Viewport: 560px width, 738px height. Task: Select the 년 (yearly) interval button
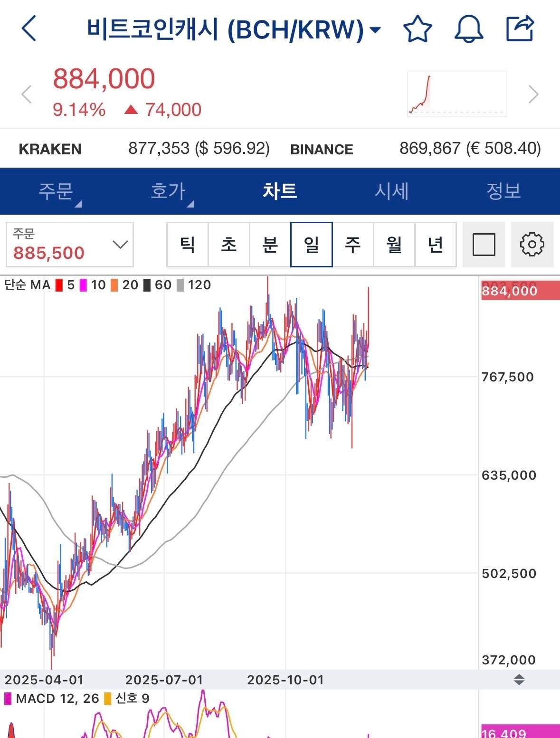[x=436, y=245]
